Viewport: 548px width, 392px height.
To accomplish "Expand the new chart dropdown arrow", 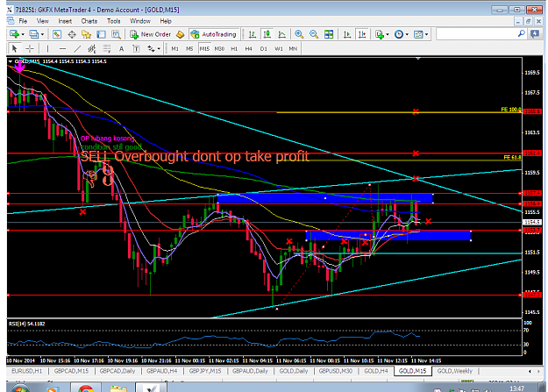I will coord(23,34).
